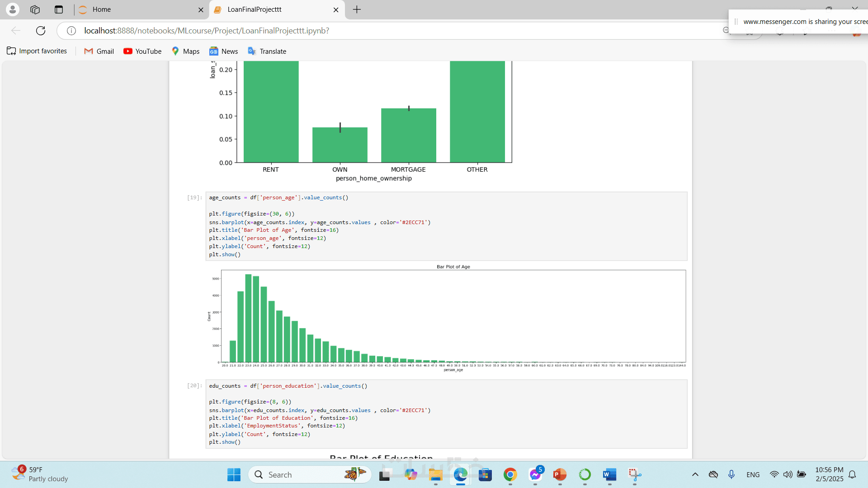
Task: Open the Gmail bookmark
Action: click(x=99, y=51)
